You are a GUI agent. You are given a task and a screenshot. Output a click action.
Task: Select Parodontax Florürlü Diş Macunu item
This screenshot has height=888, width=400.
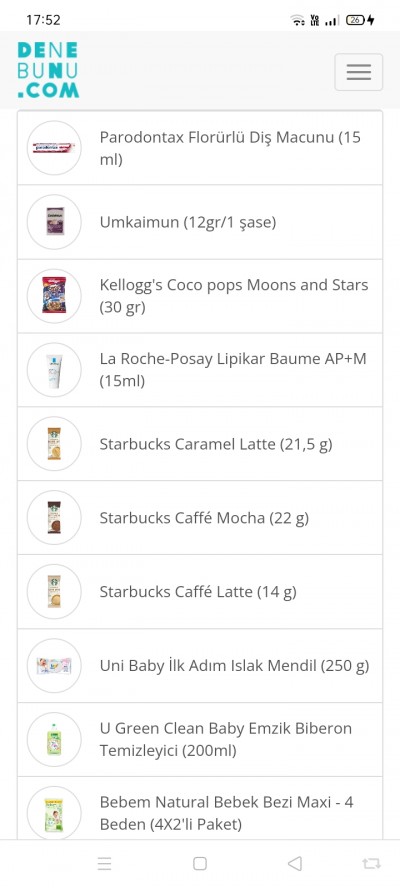click(200, 148)
